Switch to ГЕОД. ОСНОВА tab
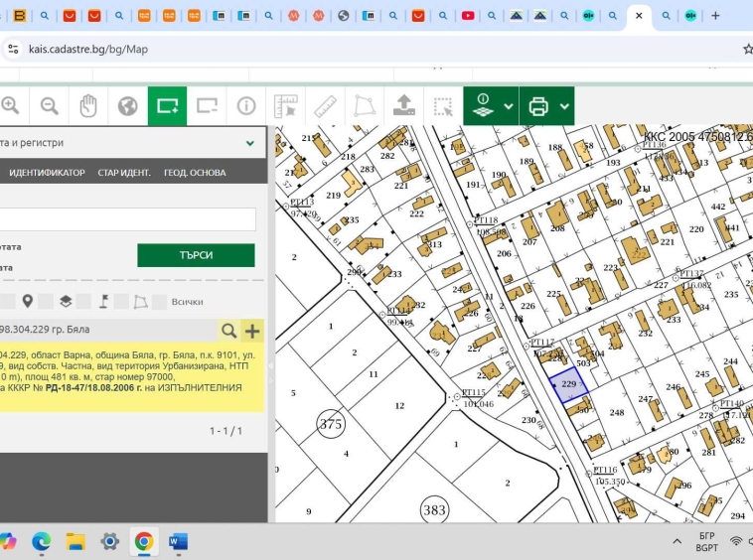The image size is (753, 560). click(x=195, y=173)
